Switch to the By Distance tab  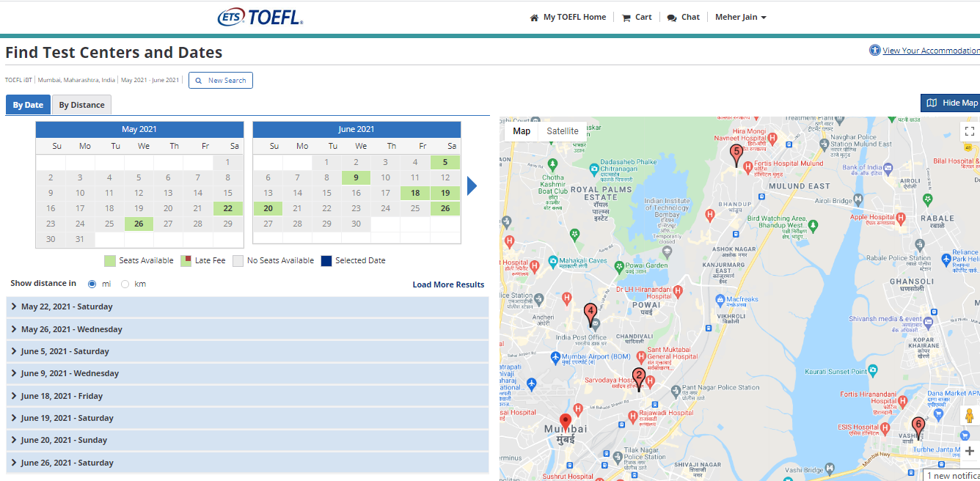pyautogui.click(x=81, y=105)
